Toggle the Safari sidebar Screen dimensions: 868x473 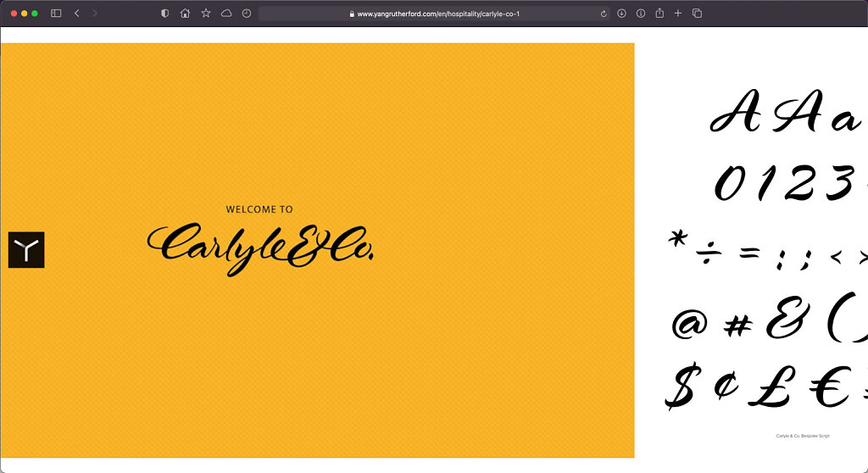pos(56,14)
